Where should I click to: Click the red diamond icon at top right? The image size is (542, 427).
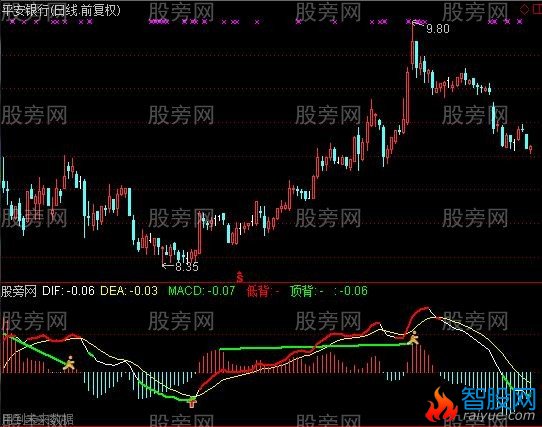(x=525, y=10)
